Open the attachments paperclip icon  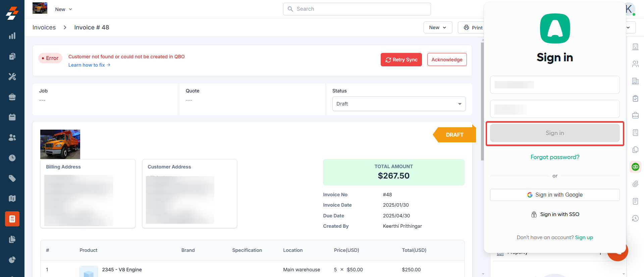pyautogui.click(x=635, y=184)
